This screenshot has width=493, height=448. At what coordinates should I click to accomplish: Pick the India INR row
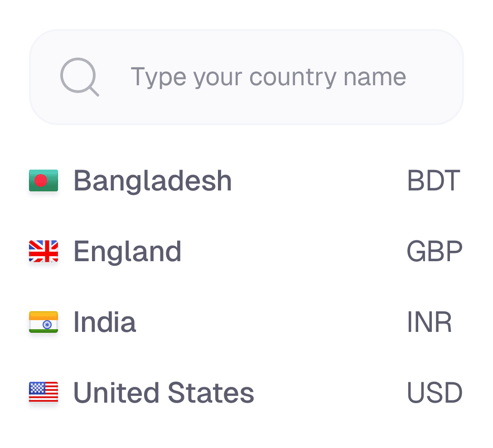246,322
